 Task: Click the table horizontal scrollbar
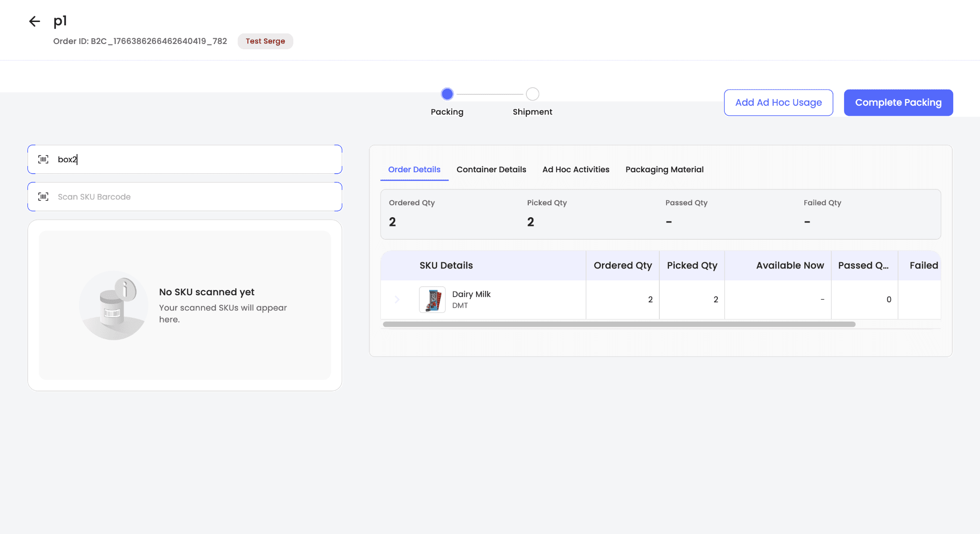[619, 324]
